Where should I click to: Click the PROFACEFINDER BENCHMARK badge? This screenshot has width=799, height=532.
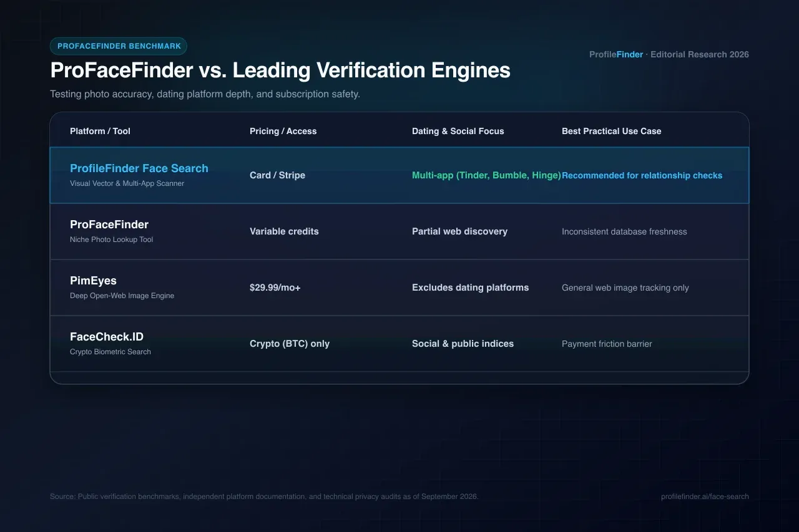(x=119, y=46)
